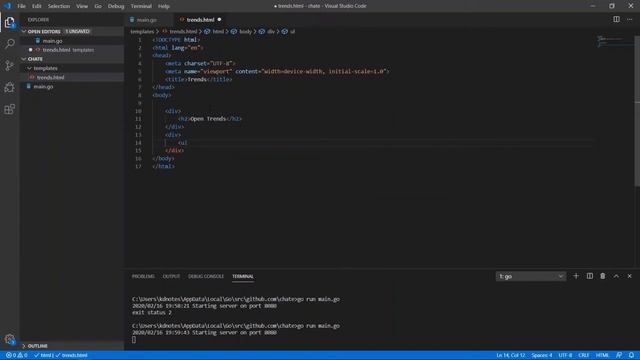This screenshot has height=360, width=640.
Task: Click the 'Open Trends' heading text in code
Action: coord(208,119)
